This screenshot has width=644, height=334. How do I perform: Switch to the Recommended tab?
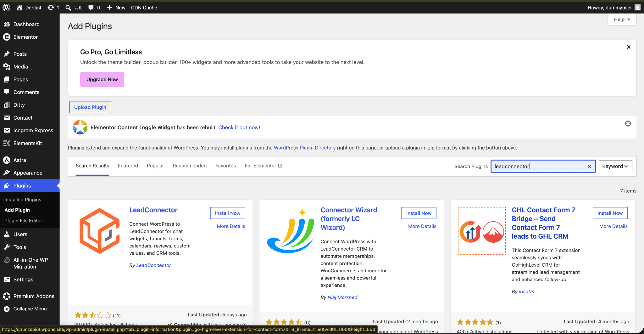190,166
